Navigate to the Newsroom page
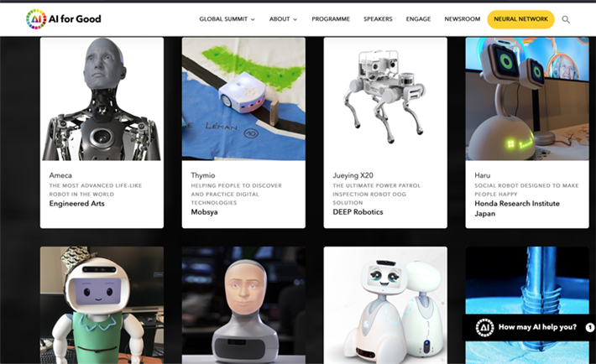596x364 pixels. (x=463, y=19)
